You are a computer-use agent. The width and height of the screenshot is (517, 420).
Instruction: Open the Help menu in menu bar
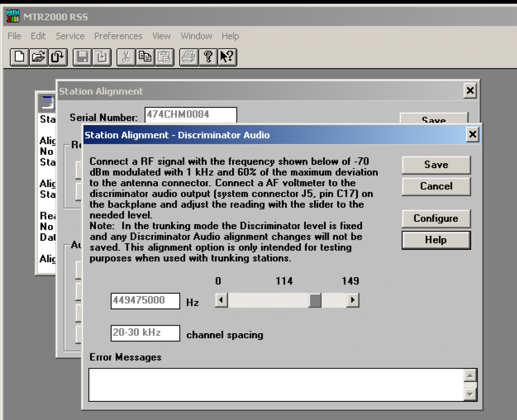(230, 36)
